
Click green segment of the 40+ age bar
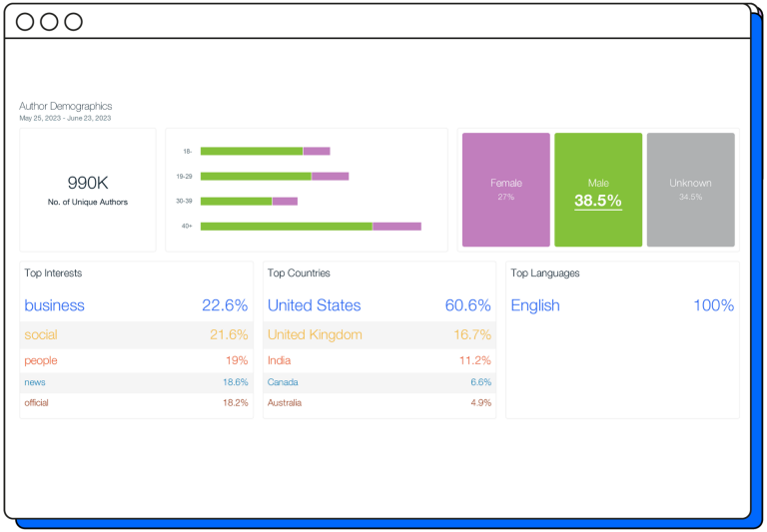(x=286, y=227)
